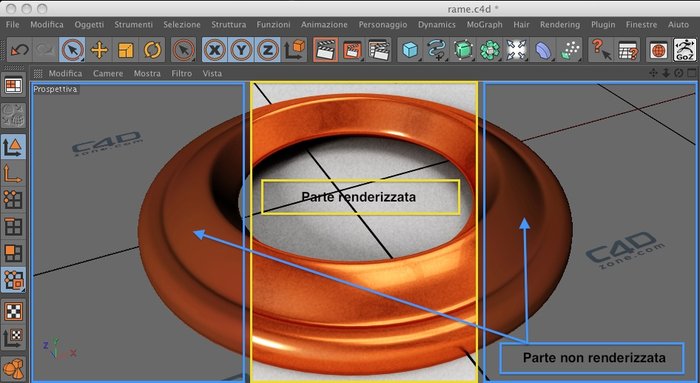Viewport: 700px width, 383px height.
Task: Select the Move tool
Action: coord(99,50)
